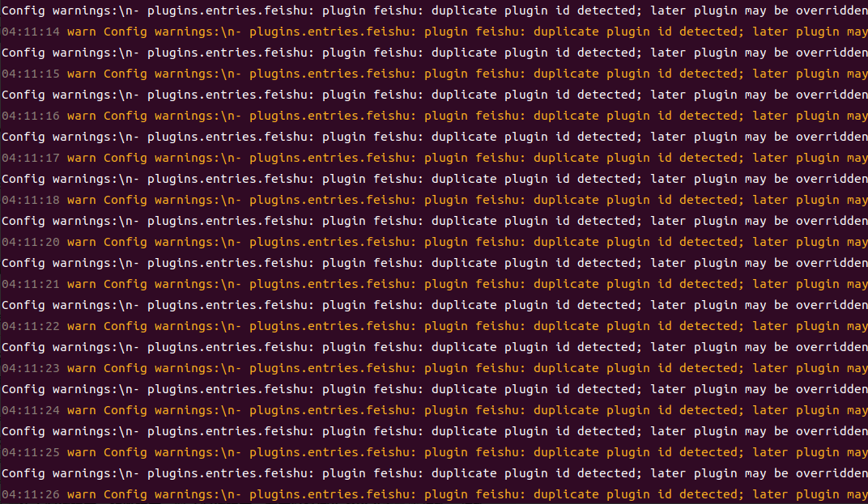Click 'duplicate' on the 04:11:22 line
This screenshot has height=504, width=868.
566,326
